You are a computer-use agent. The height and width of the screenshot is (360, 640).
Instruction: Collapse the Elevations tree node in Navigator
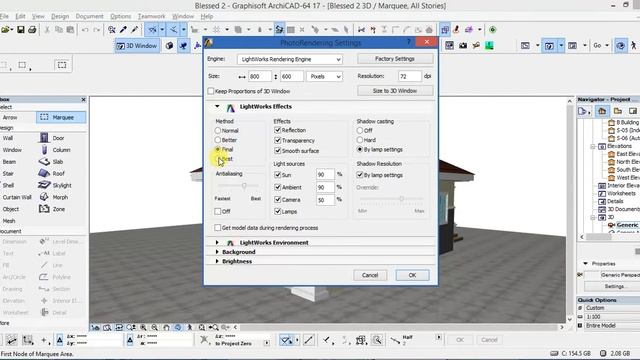coord(593,146)
